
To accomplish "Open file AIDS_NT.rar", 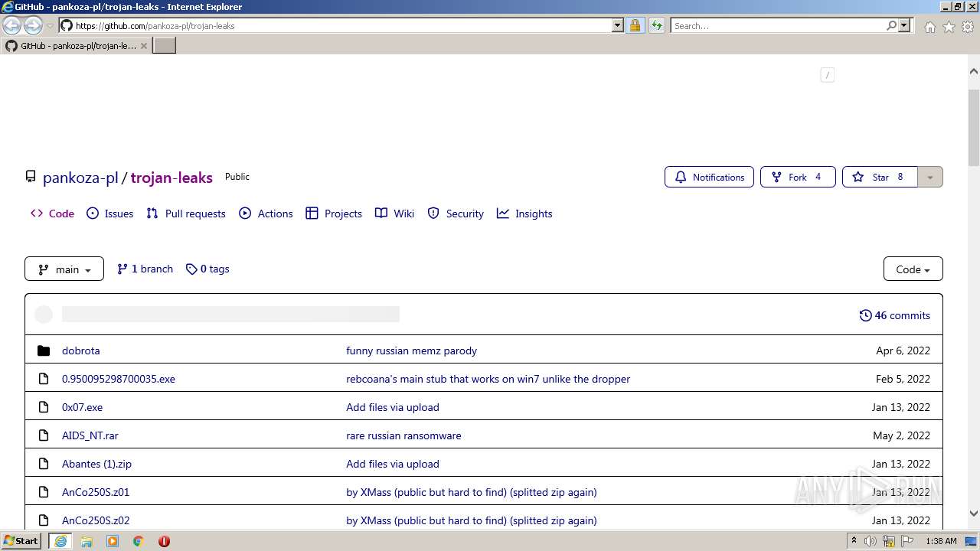I will tap(90, 435).
